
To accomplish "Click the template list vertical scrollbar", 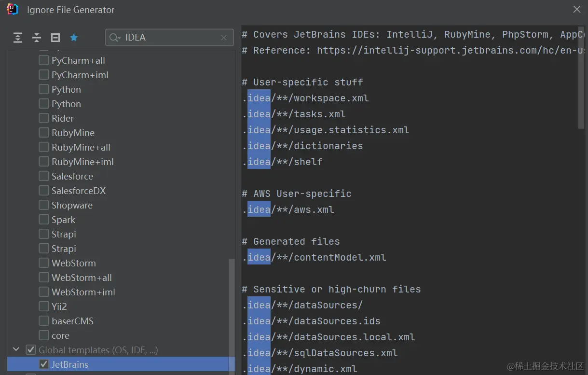I will coord(232,314).
